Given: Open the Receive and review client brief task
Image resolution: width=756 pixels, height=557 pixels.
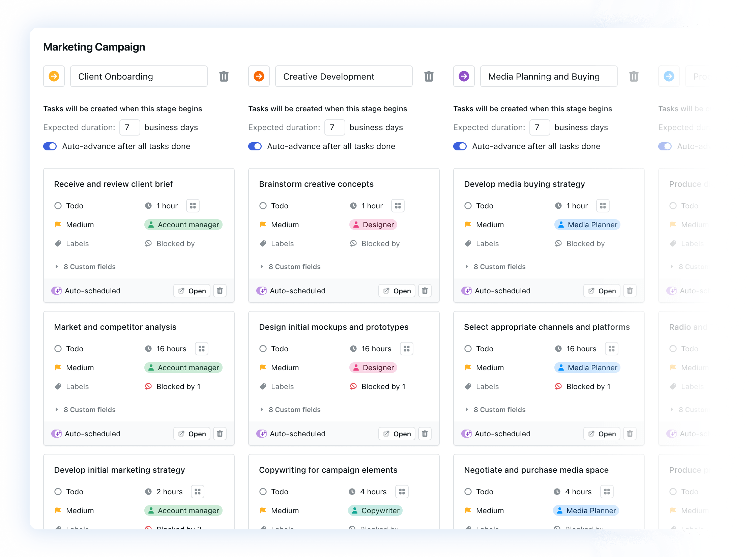Looking at the screenshot, I should click(x=192, y=291).
